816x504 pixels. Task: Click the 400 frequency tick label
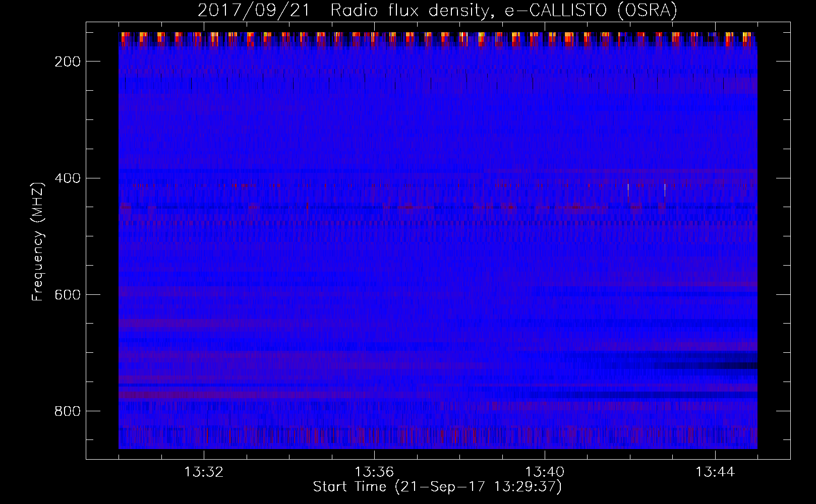(x=68, y=178)
